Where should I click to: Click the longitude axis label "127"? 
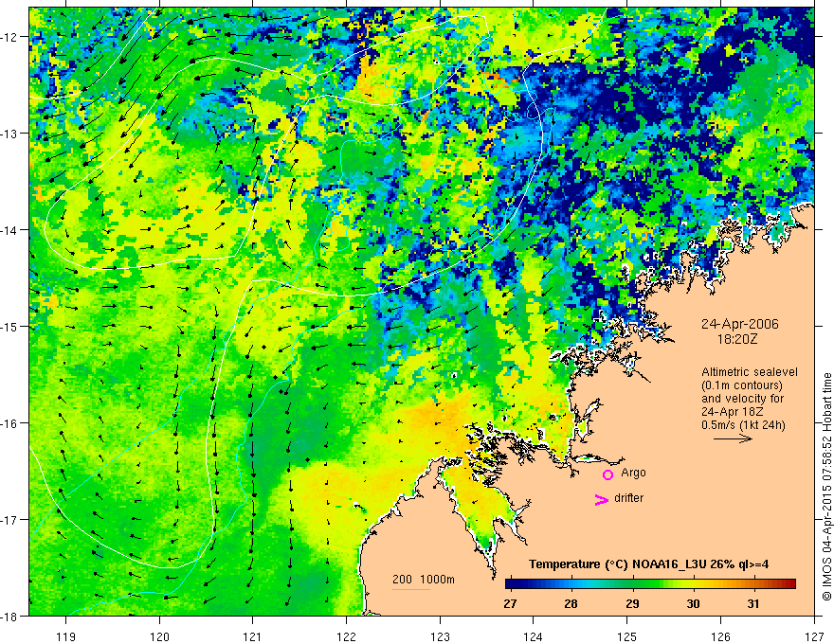[814, 636]
